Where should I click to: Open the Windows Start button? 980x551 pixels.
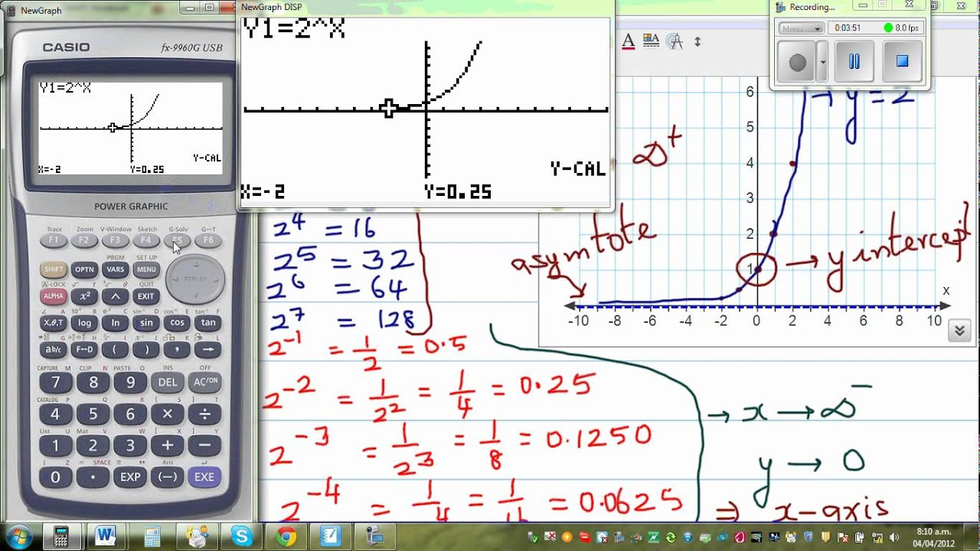pos(18,536)
